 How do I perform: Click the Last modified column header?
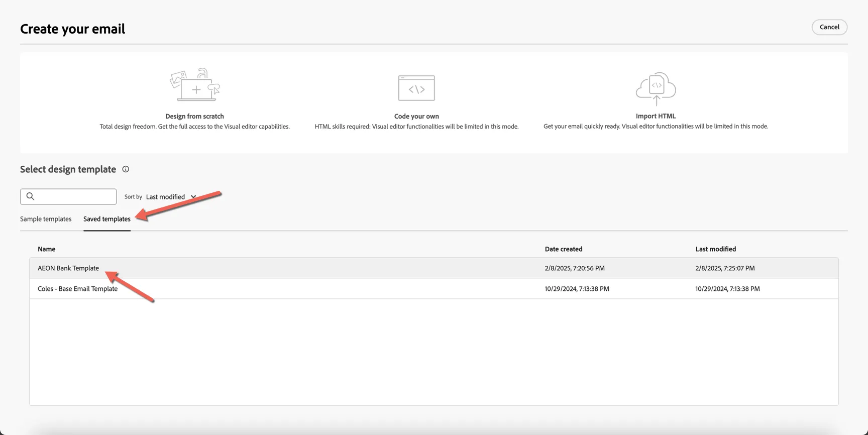coord(715,249)
